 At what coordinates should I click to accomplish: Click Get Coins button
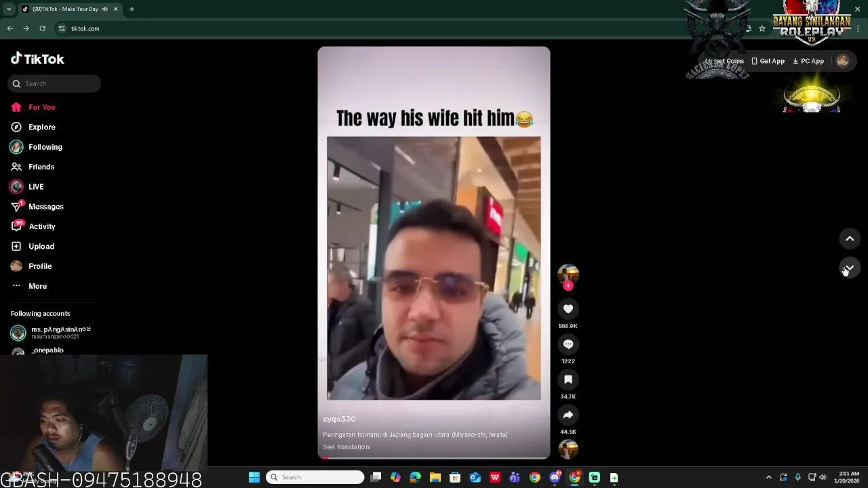point(724,61)
